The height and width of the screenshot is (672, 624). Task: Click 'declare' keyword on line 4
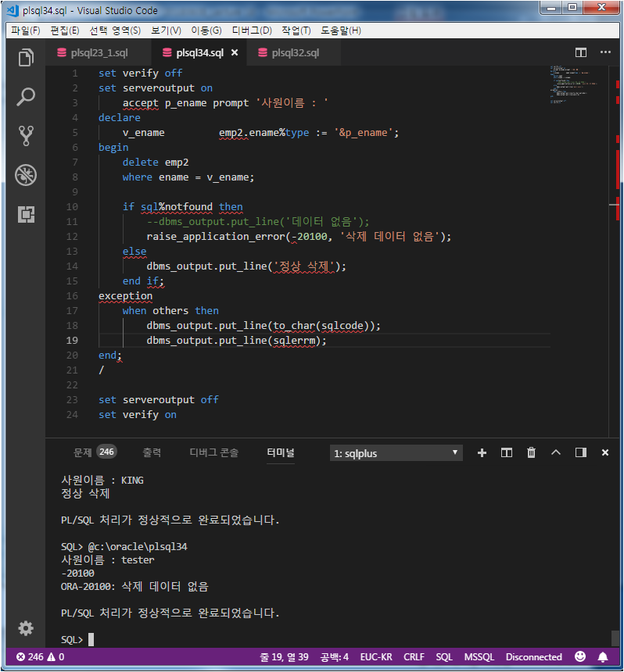(x=119, y=118)
